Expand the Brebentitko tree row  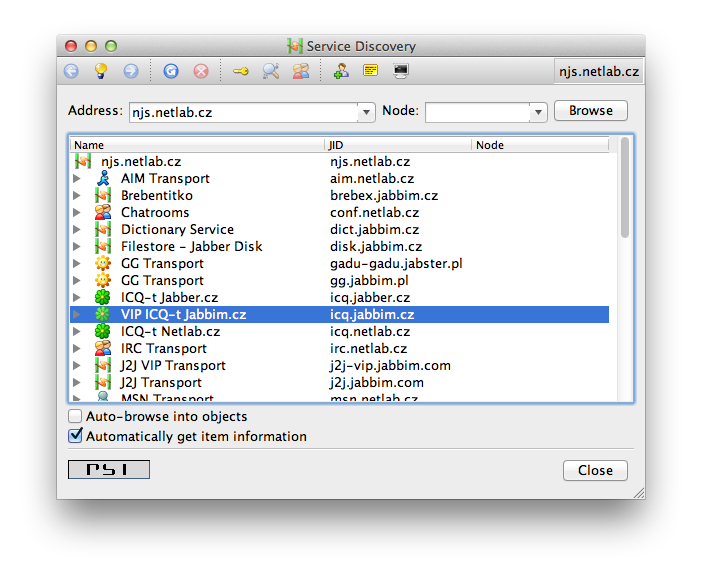tap(77, 195)
